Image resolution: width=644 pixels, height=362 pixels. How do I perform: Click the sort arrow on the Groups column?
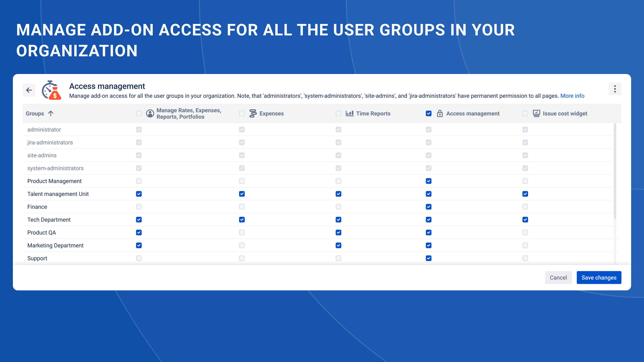51,113
